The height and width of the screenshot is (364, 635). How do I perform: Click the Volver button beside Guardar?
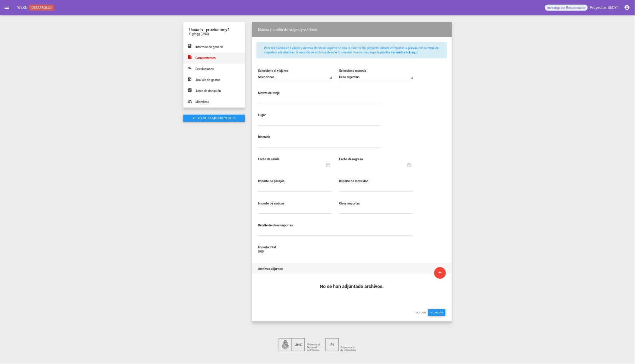click(421, 313)
